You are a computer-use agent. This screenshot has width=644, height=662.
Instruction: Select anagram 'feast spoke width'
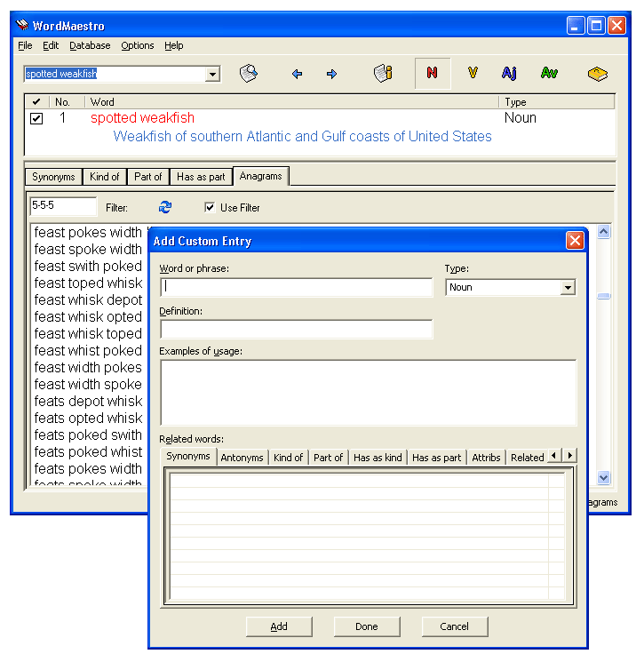pos(88,249)
